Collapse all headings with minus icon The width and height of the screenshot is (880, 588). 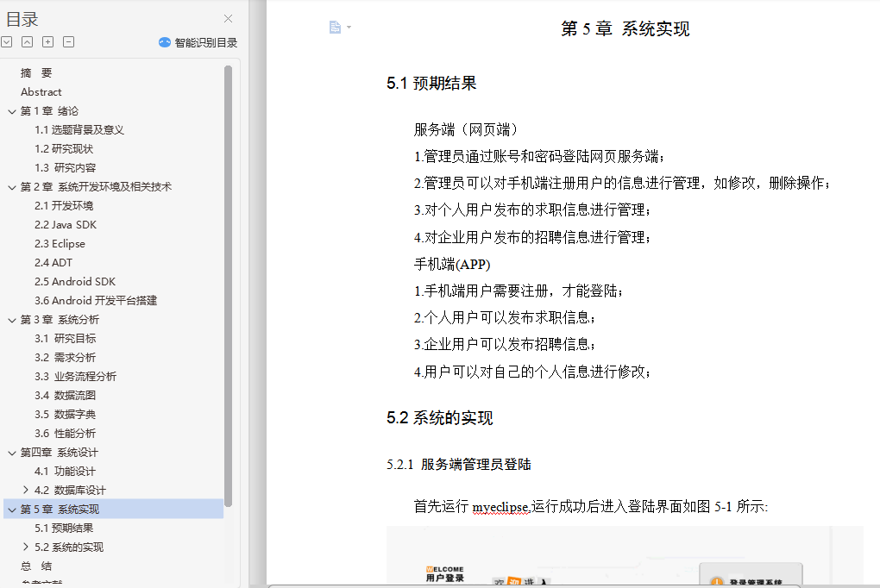(68, 42)
